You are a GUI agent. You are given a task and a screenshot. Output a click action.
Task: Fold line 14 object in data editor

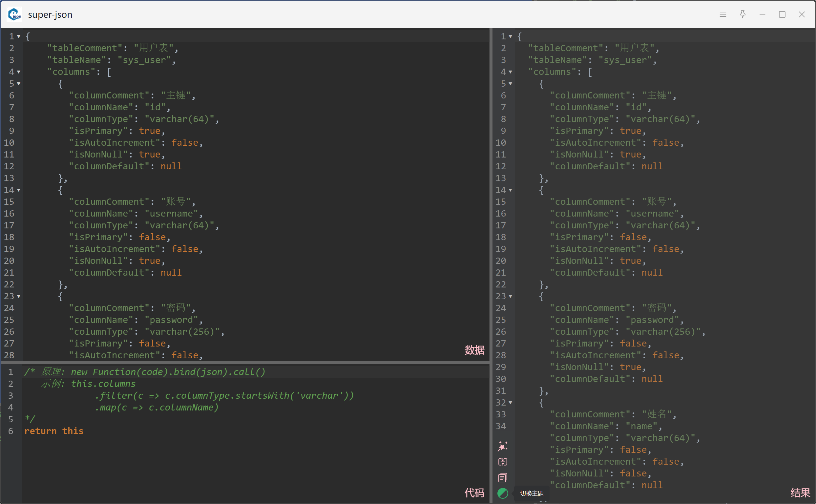19,190
